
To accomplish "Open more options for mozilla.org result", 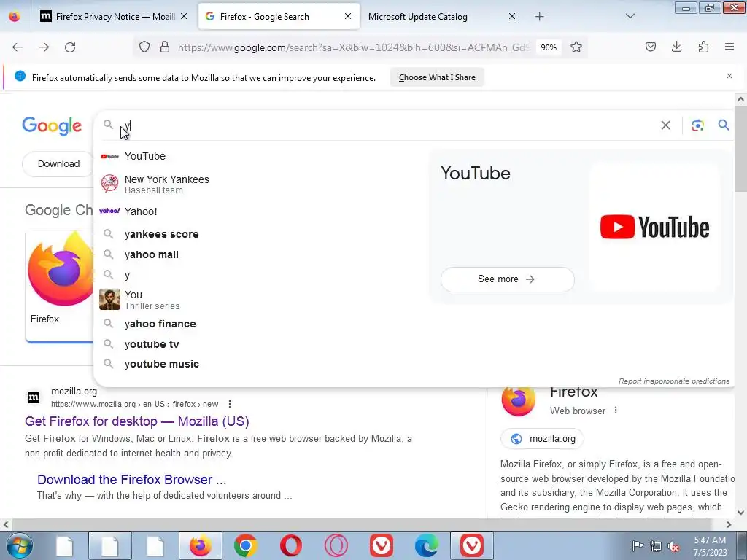I will pos(230,404).
